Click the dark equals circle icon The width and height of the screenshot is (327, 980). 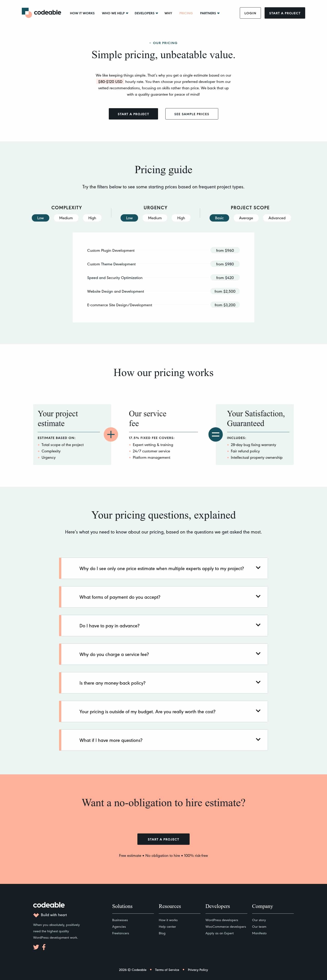pyautogui.click(x=215, y=434)
